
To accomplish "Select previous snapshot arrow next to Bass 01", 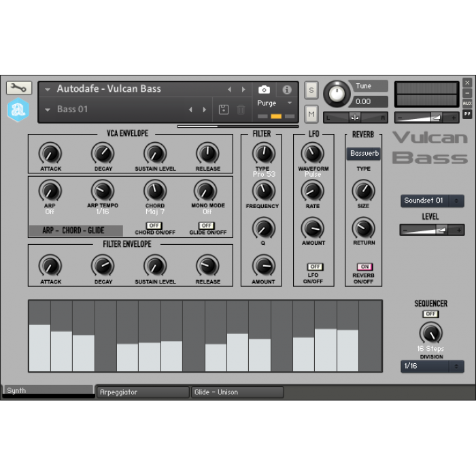I will click(x=190, y=109).
